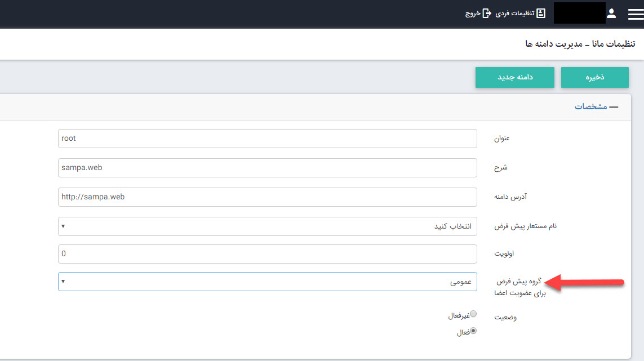Open the نام مستعار پیش فرض dropdown
Image resolution: width=644 pixels, height=361 pixels.
pos(267,226)
